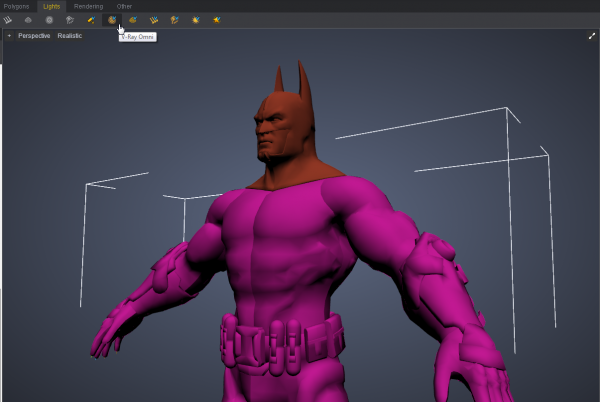Open the Other tab

(124, 6)
